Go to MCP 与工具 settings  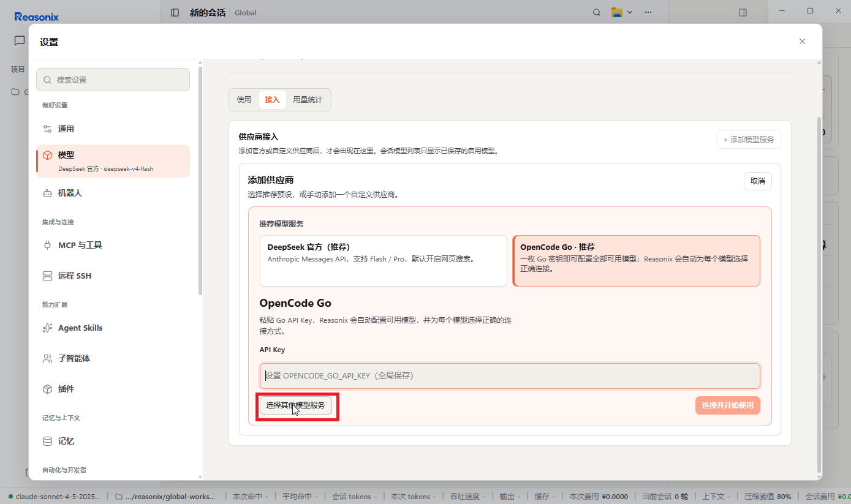point(113,245)
